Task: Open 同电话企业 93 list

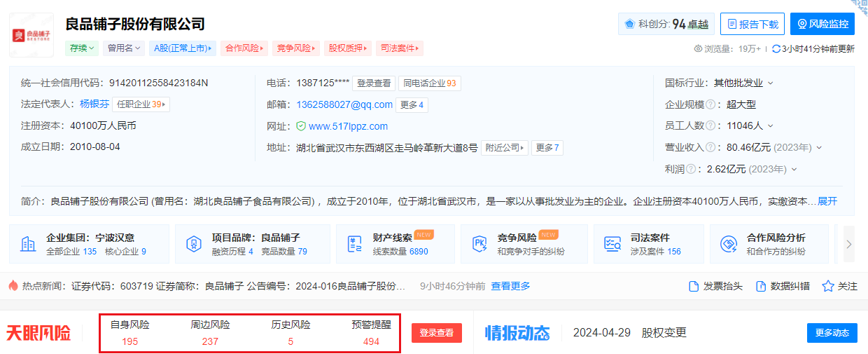Action: pyautogui.click(x=430, y=83)
